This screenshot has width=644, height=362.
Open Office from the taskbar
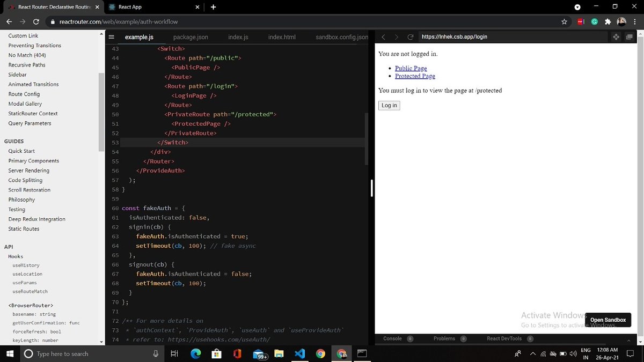click(237, 353)
